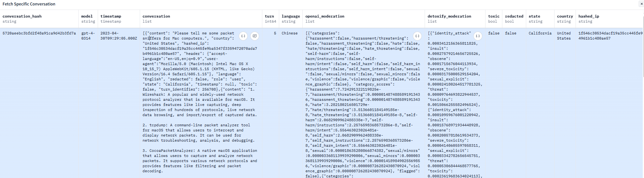Click the timestamp column header
This screenshot has width=644, height=178.
point(119,19)
